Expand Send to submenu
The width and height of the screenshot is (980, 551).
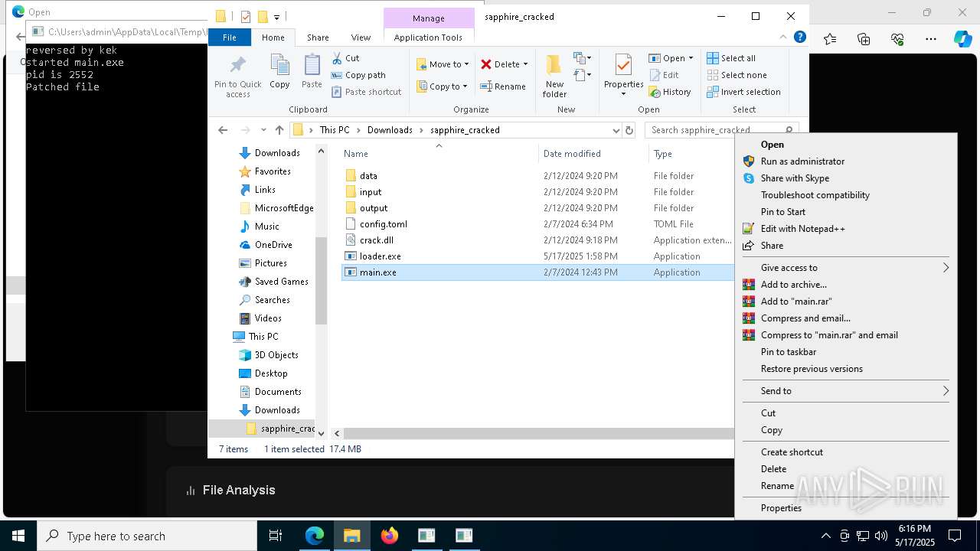(845, 391)
